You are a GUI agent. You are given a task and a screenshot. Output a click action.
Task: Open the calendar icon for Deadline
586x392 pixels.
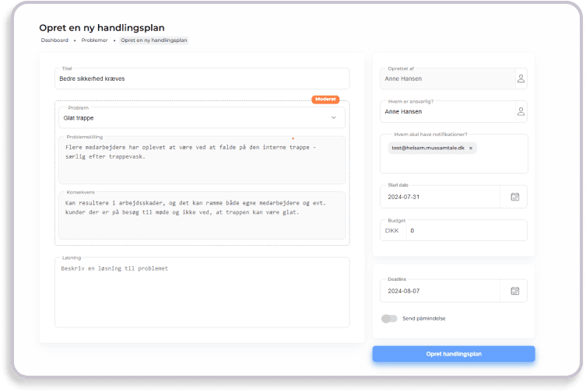tap(514, 291)
